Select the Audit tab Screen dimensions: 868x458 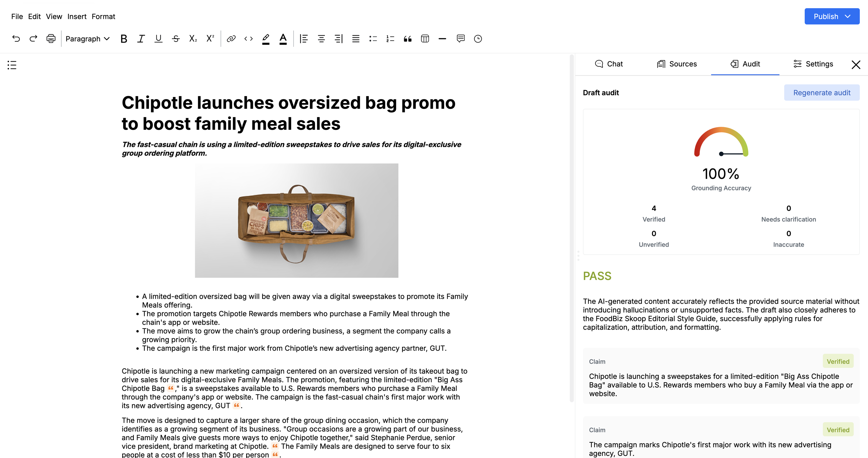[x=745, y=64]
